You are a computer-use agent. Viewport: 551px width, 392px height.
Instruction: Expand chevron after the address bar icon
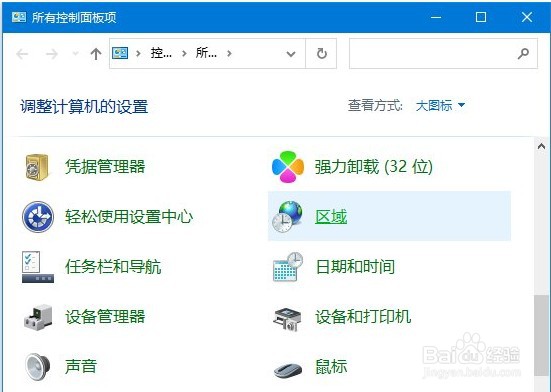tap(138, 54)
